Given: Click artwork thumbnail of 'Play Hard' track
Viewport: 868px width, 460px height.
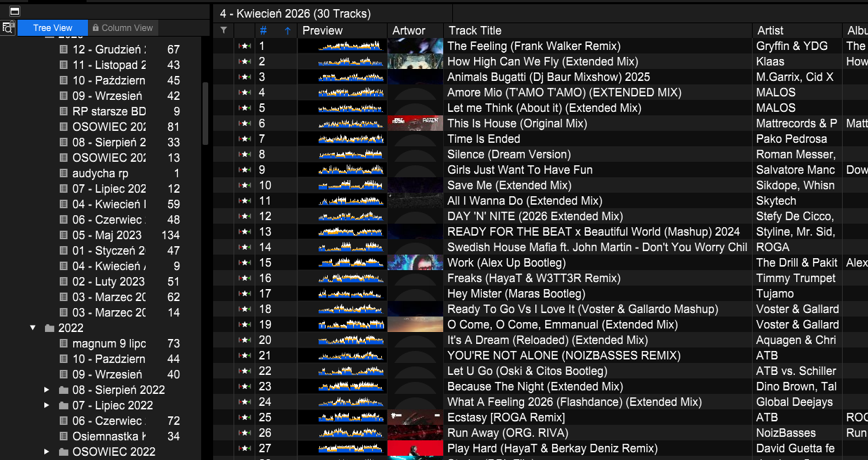Looking at the screenshot, I should click(415, 448).
